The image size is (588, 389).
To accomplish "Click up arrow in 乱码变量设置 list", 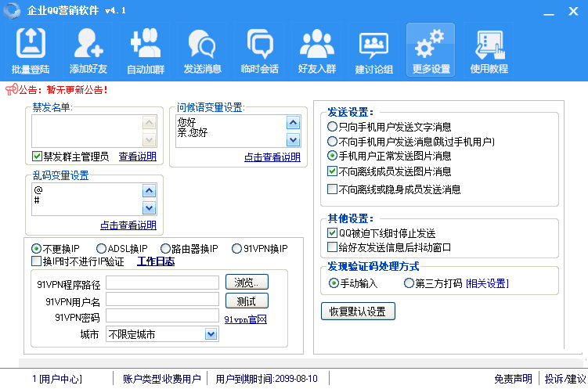I will pyautogui.click(x=150, y=191).
